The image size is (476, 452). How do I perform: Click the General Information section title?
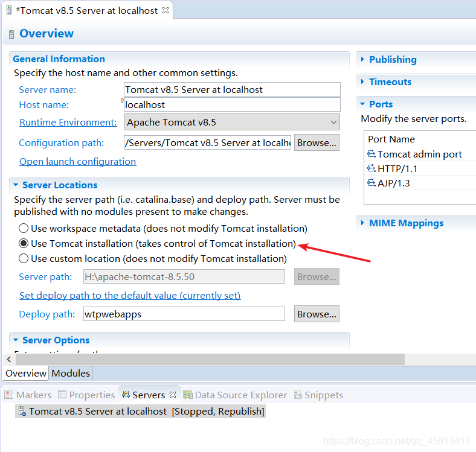[59, 59]
